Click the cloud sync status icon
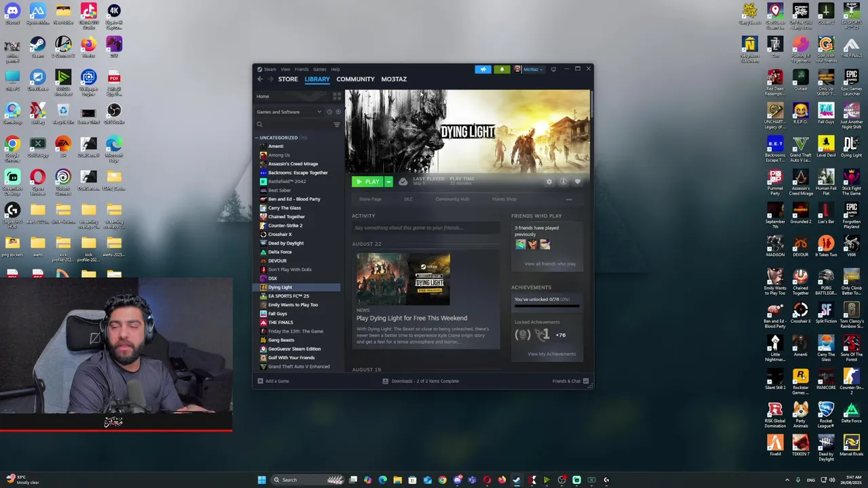This screenshot has height=488, width=868. [x=403, y=182]
